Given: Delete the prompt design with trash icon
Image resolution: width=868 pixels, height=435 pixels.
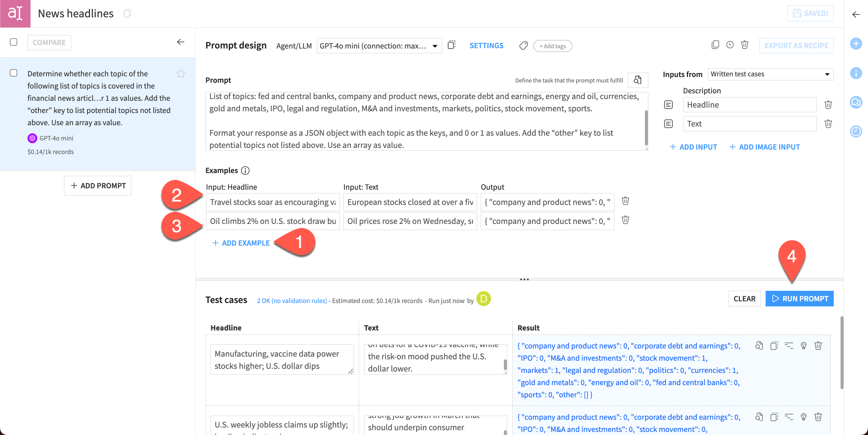Looking at the screenshot, I should point(745,44).
